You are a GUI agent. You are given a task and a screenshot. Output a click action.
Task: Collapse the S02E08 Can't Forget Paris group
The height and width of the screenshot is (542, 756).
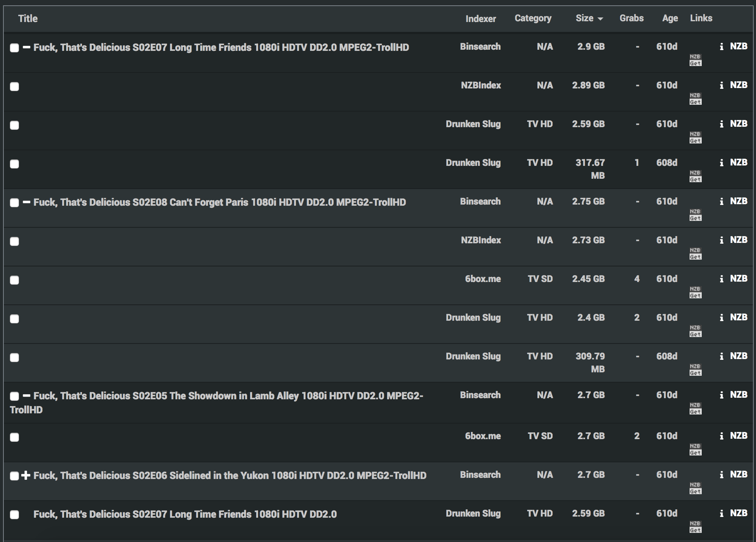click(26, 202)
